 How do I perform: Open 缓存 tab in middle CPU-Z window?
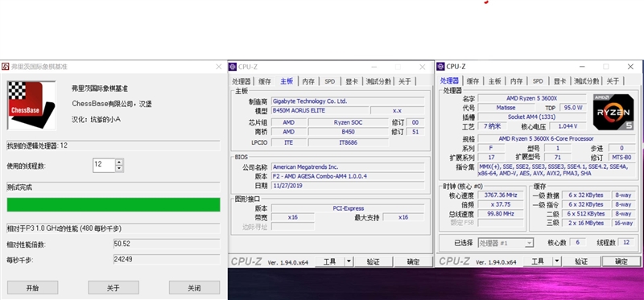[265, 81]
